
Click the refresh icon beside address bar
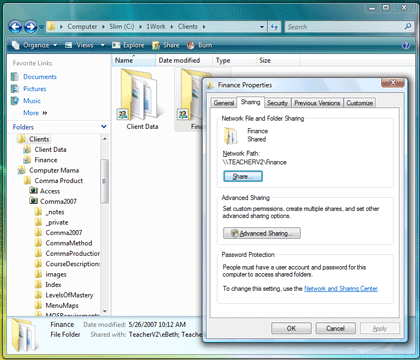[x=274, y=27]
